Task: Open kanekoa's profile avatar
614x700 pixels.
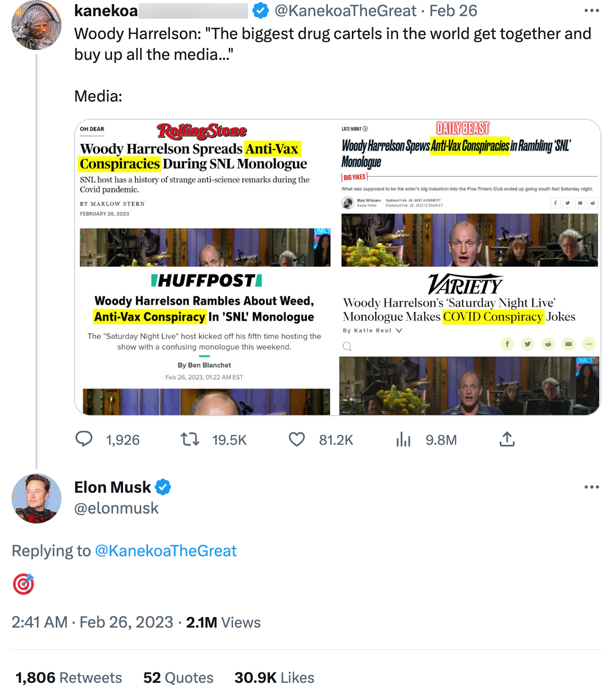Action: tap(36, 25)
